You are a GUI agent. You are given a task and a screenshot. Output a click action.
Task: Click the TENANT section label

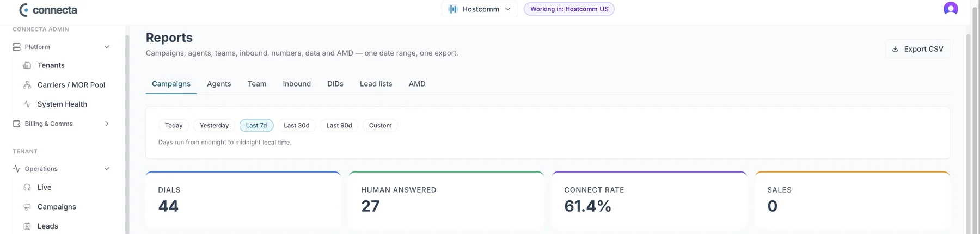click(25, 152)
